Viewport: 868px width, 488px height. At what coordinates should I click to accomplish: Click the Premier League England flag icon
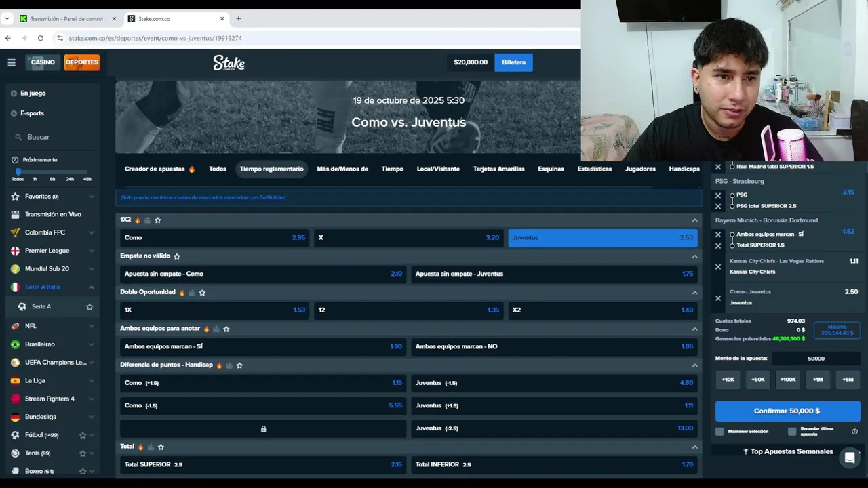tap(15, 251)
